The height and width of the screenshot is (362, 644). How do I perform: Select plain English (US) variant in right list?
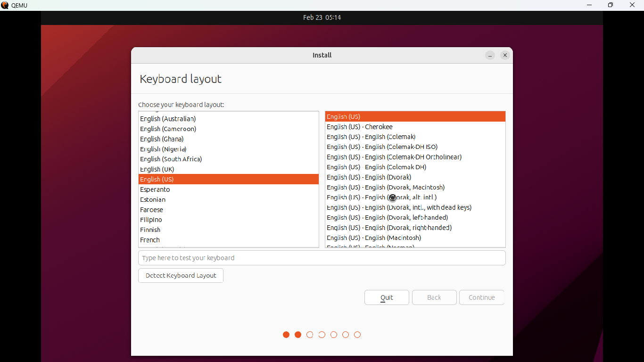[x=415, y=116]
